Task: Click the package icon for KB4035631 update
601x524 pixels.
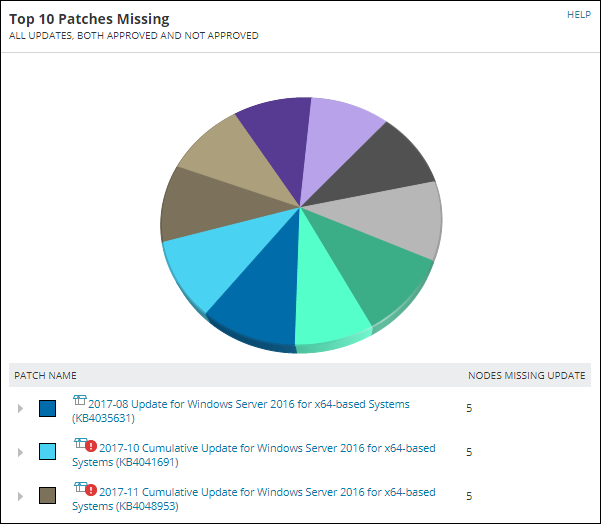Action: point(80,401)
